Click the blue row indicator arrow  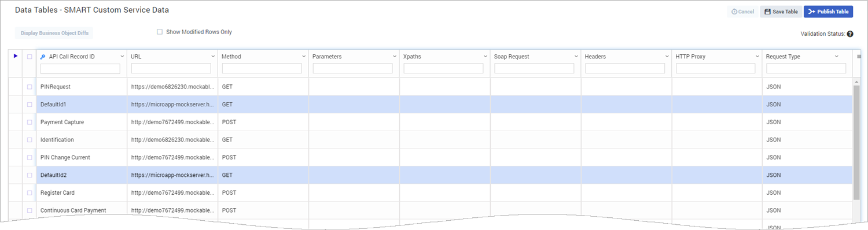pos(16,56)
